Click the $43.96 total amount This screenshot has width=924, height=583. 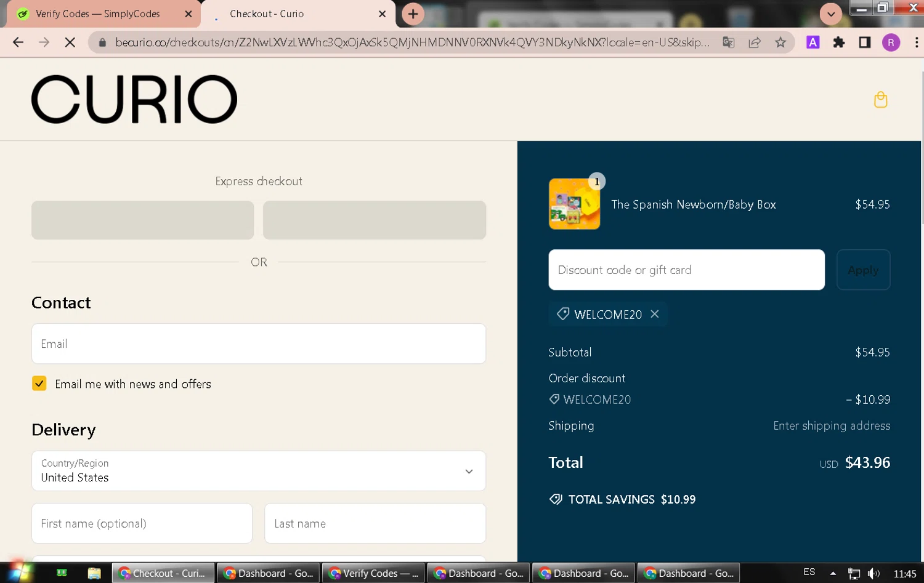coord(867,462)
